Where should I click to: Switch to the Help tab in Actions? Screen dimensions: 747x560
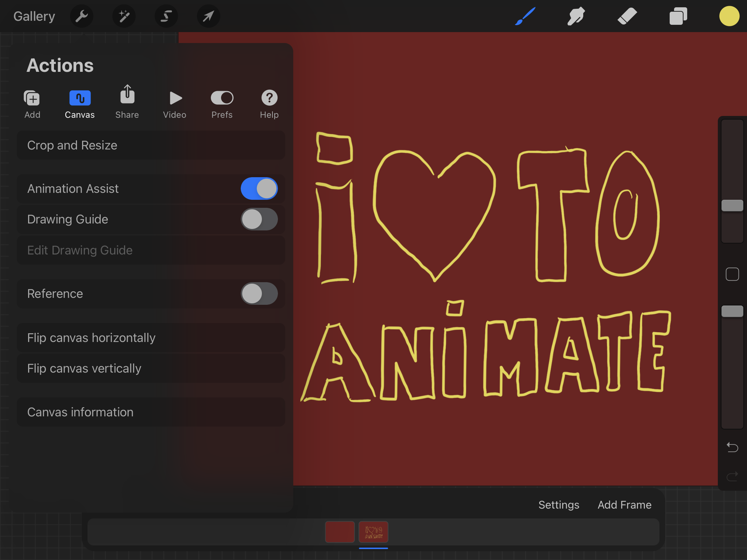270,105
